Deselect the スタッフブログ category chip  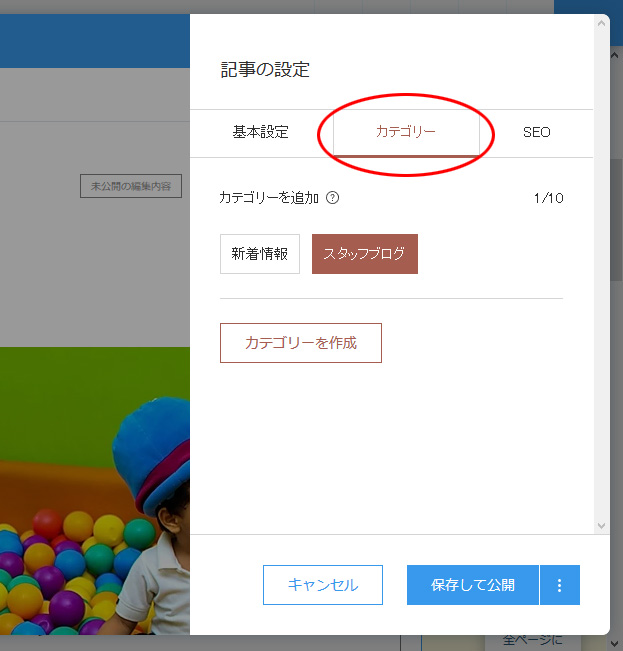point(364,254)
